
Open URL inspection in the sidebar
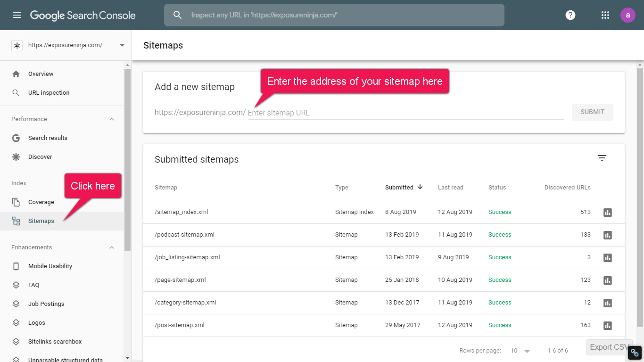pos(49,93)
